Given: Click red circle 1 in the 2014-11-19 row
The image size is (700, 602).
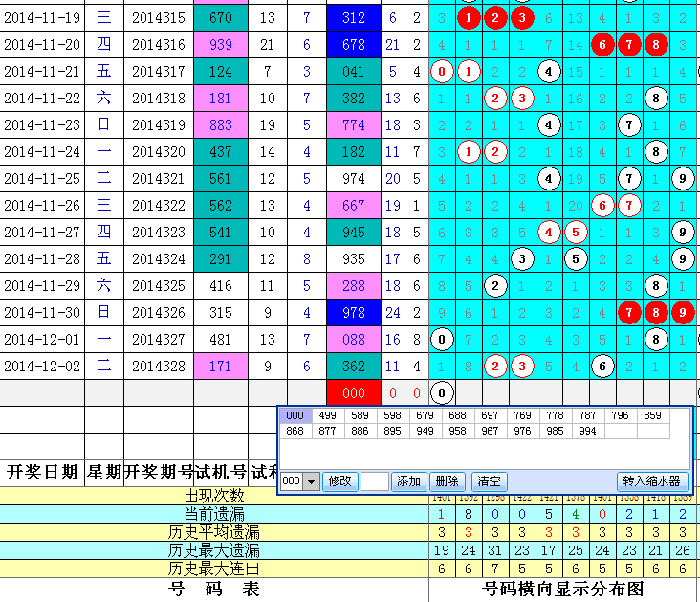Looking at the screenshot, I should pyautogui.click(x=468, y=17).
